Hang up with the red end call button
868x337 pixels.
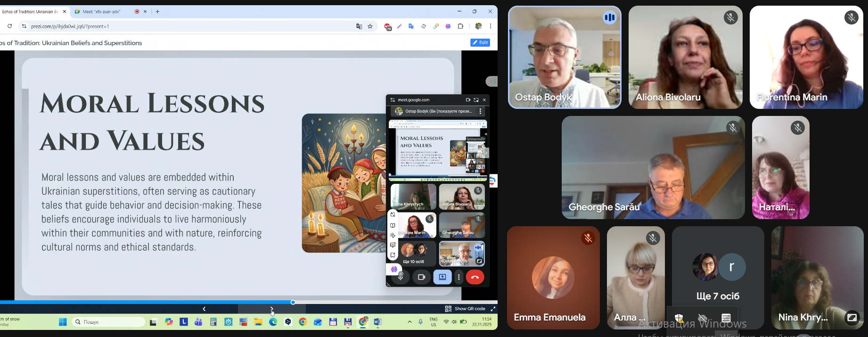tap(475, 277)
